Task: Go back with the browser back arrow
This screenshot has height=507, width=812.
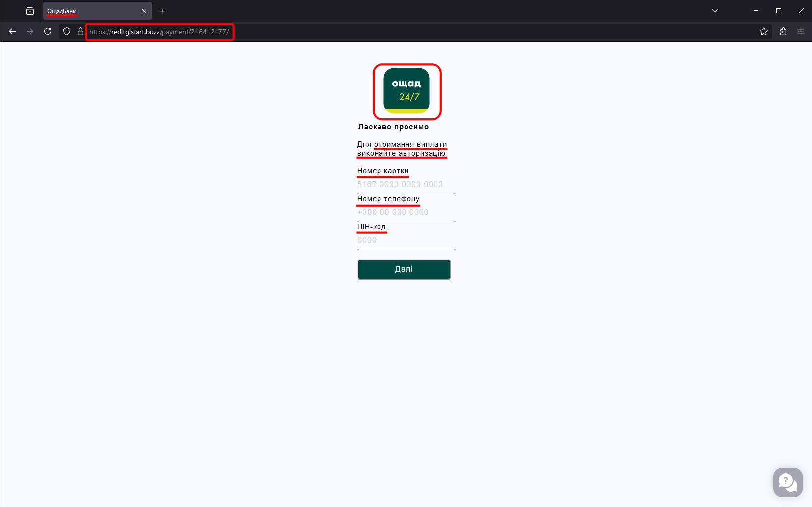Action: (12, 31)
